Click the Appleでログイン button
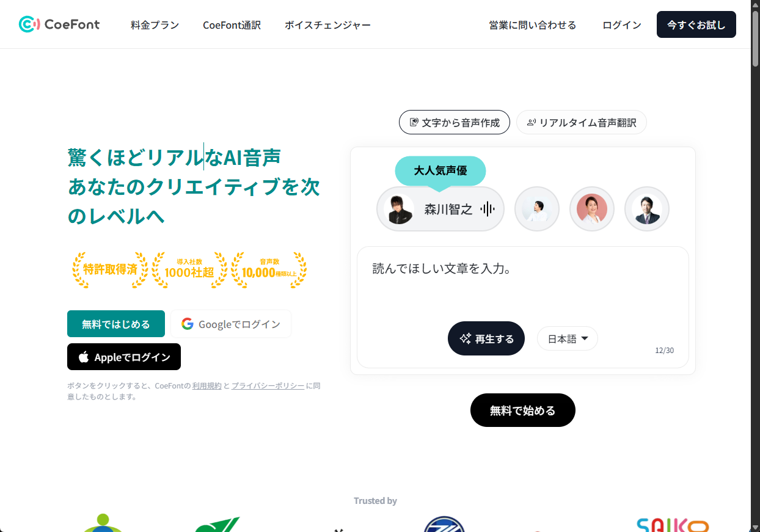This screenshot has height=532, width=760. pyautogui.click(x=124, y=357)
